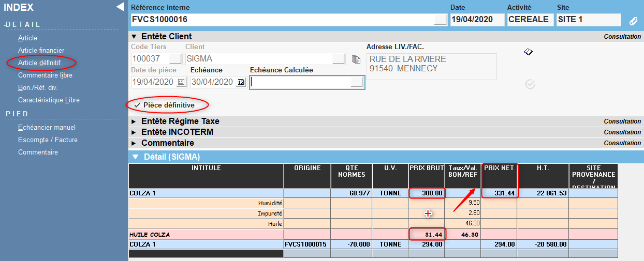Select the PRIX BRUT 300.00 cell
644x261 pixels.
click(427, 193)
